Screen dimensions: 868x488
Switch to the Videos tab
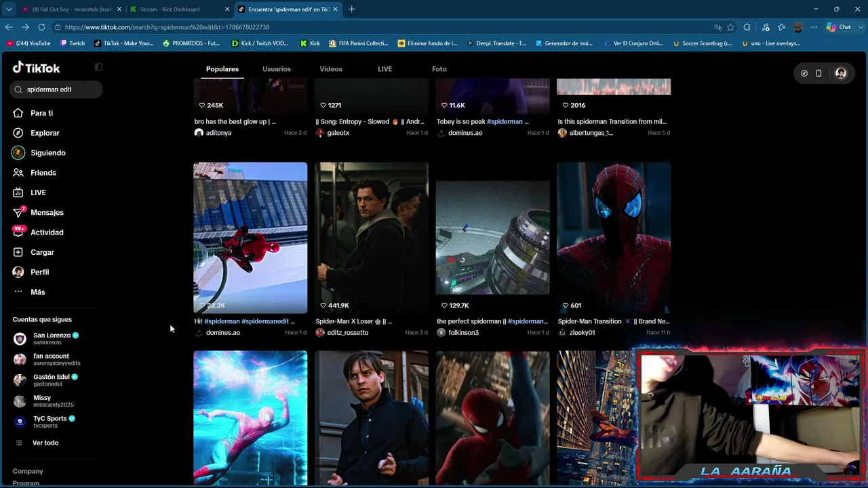pos(331,69)
